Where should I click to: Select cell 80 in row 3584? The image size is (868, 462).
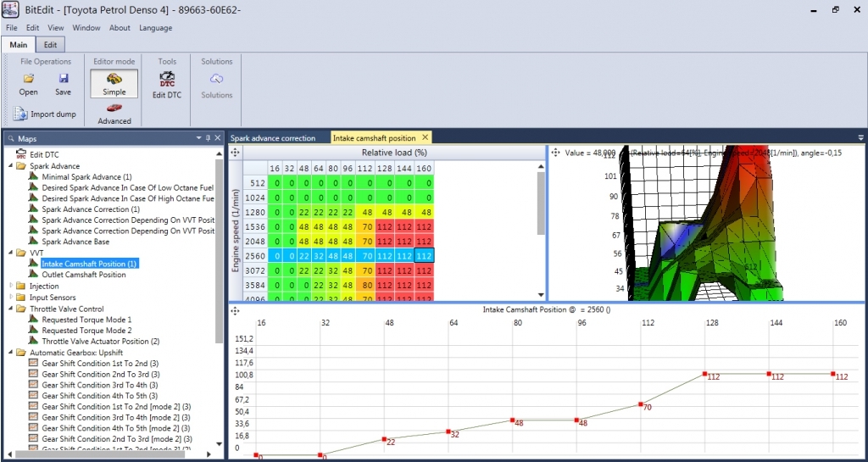click(366, 286)
